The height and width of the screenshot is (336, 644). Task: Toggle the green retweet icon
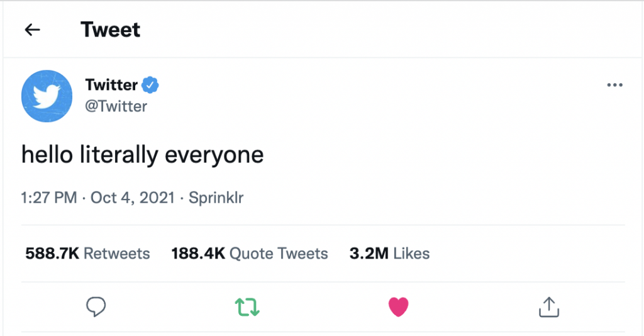pyautogui.click(x=247, y=306)
